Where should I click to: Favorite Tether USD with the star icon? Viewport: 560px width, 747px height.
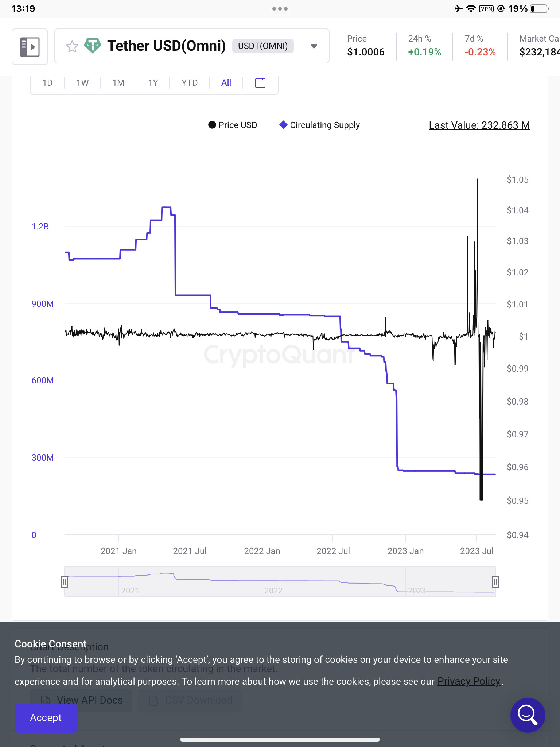[72, 46]
